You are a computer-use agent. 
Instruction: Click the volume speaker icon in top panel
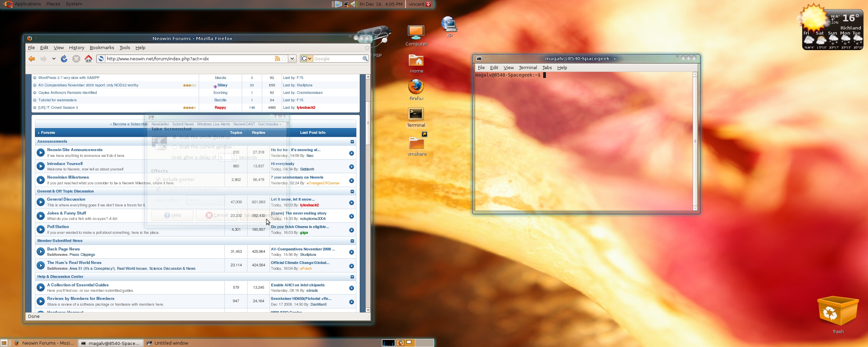(354, 4)
